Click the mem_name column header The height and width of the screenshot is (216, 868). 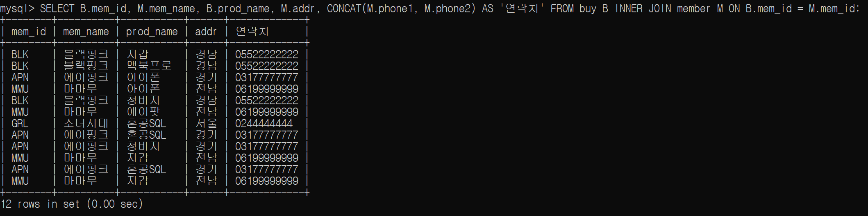tap(86, 32)
